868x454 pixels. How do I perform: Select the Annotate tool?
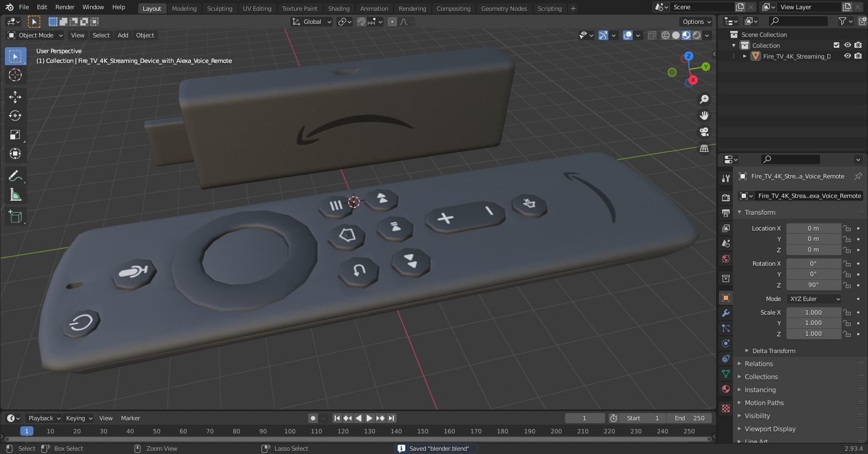coord(15,176)
